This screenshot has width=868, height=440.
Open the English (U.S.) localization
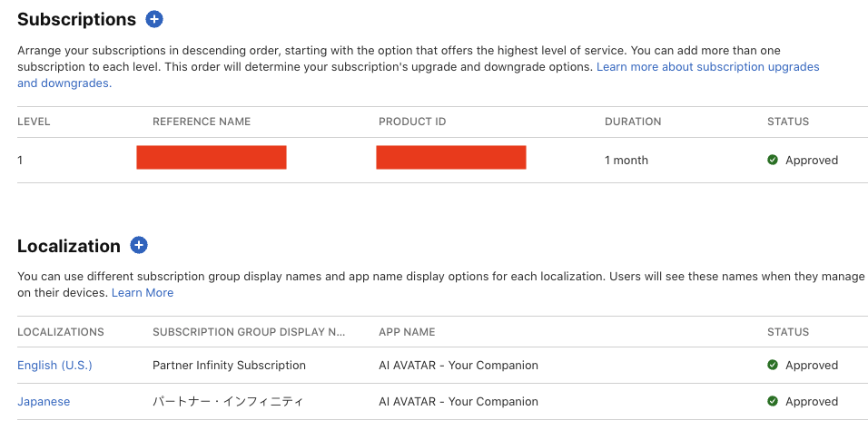54,365
